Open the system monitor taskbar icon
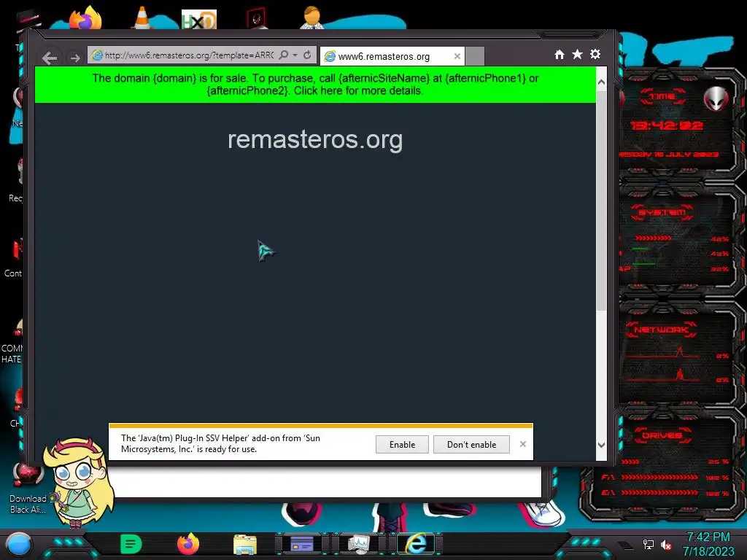The image size is (747, 560). [x=358, y=544]
